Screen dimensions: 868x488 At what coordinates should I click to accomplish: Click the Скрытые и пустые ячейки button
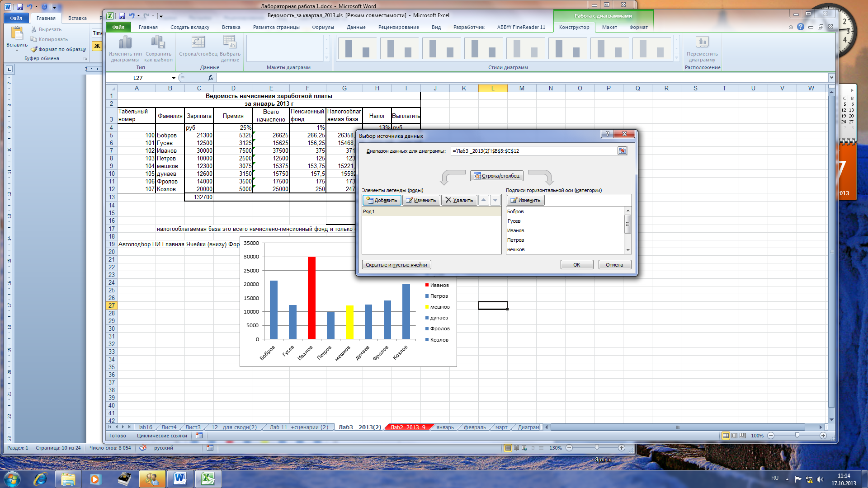396,265
